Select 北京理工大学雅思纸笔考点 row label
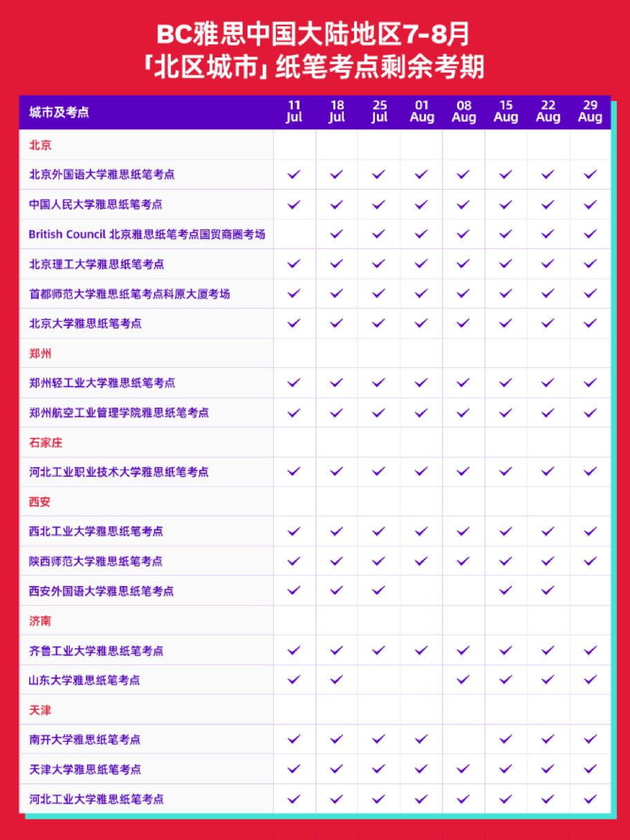Screen dimensions: 630x840 96,264
